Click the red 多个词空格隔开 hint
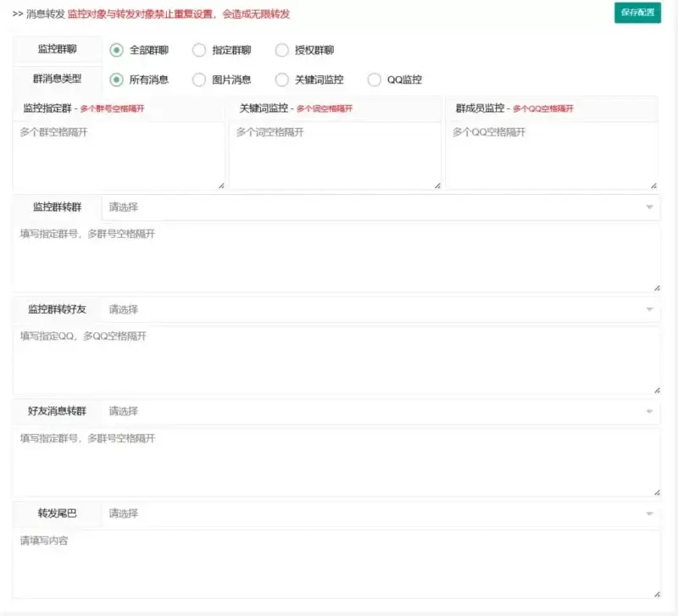The height and width of the screenshot is (616, 678). point(325,108)
